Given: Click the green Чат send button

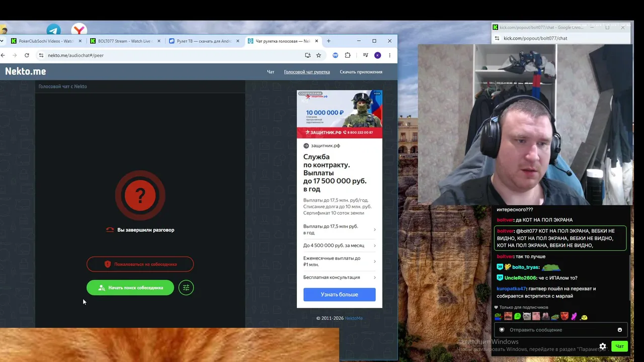Looking at the screenshot, I should [620, 346].
